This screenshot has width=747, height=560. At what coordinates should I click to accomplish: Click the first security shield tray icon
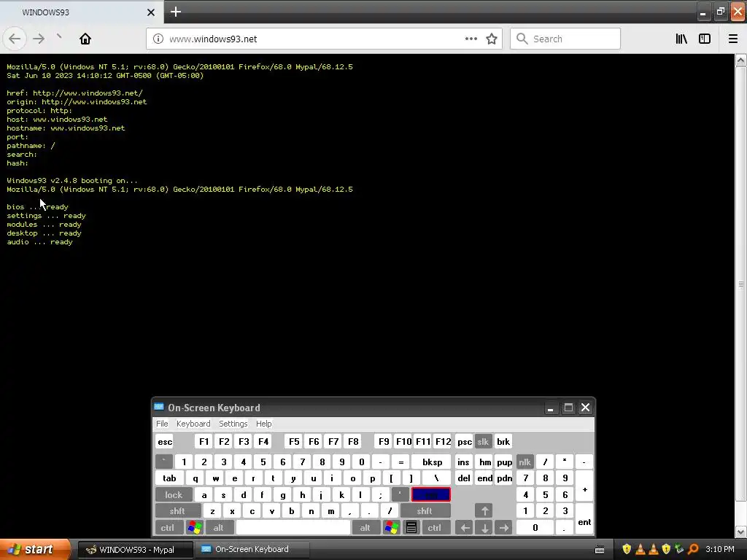(x=627, y=550)
